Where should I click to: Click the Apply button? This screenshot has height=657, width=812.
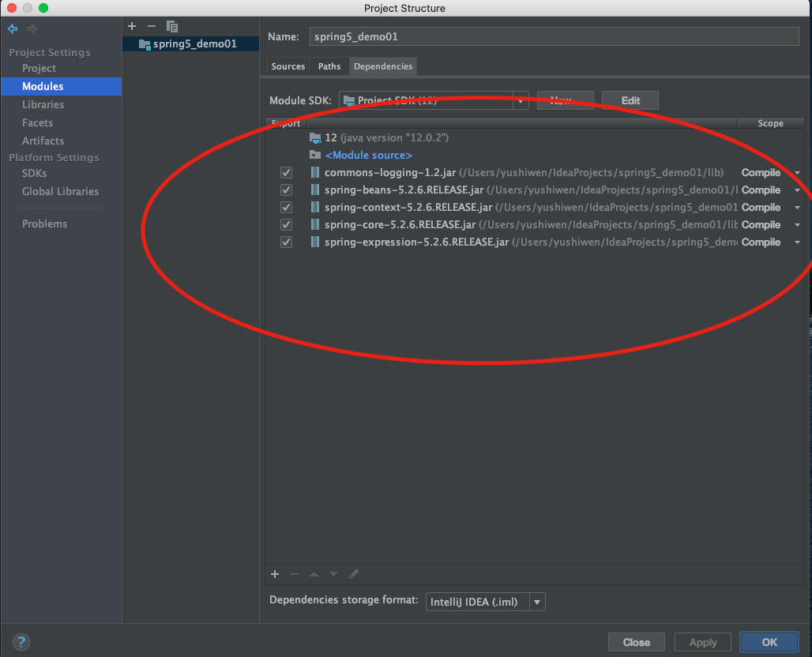[x=703, y=643]
